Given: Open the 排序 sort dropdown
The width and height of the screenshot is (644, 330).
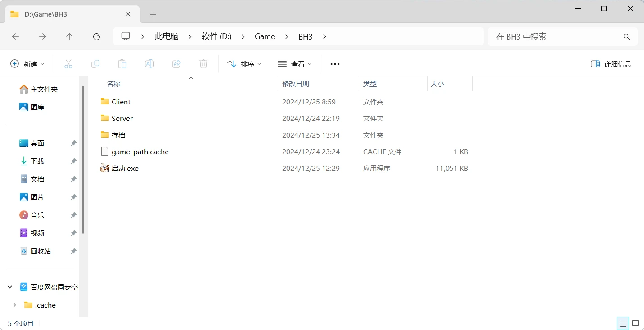Looking at the screenshot, I should point(244,64).
